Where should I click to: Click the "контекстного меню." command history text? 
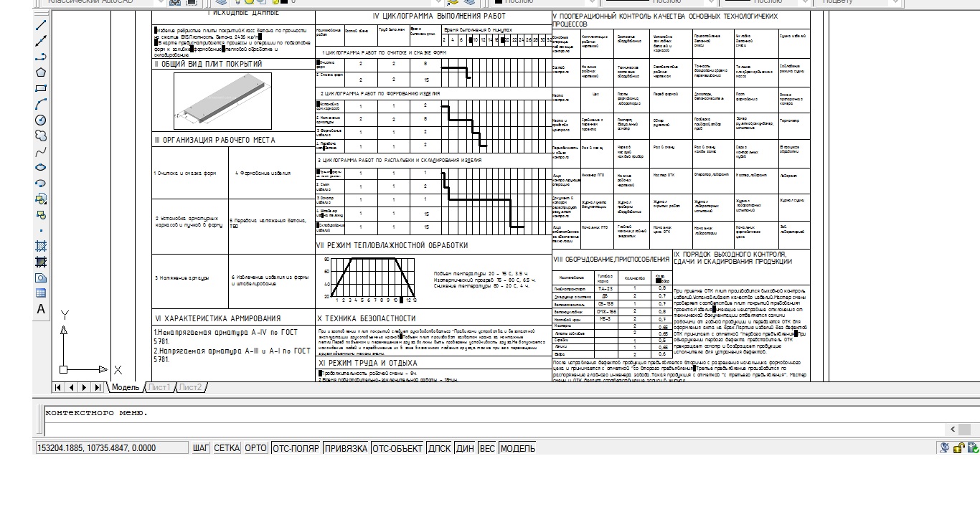(x=96, y=412)
